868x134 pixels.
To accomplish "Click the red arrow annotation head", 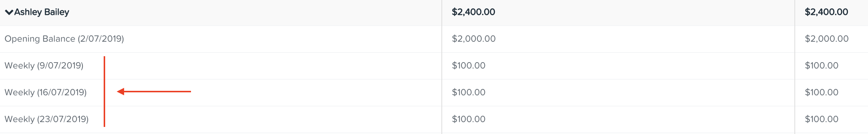I will click(120, 91).
